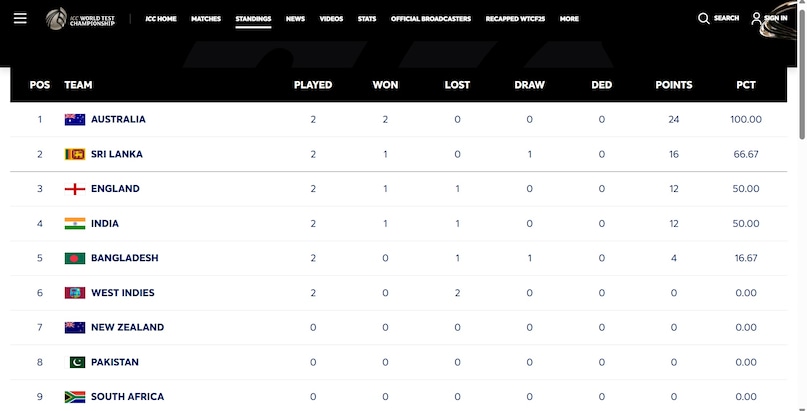Click the search magnifier icon
Viewport: 807px width, 411px height.
click(704, 19)
